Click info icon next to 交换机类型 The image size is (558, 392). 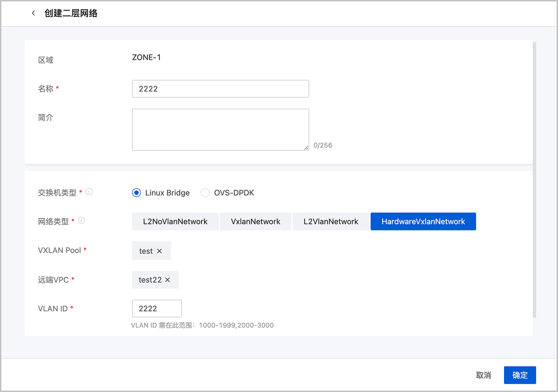pyautogui.click(x=89, y=191)
